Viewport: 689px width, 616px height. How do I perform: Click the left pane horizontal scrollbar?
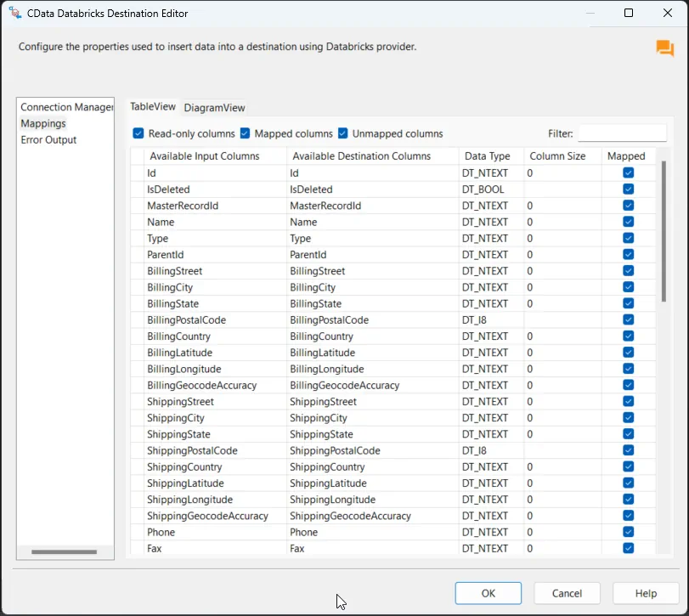pos(65,552)
